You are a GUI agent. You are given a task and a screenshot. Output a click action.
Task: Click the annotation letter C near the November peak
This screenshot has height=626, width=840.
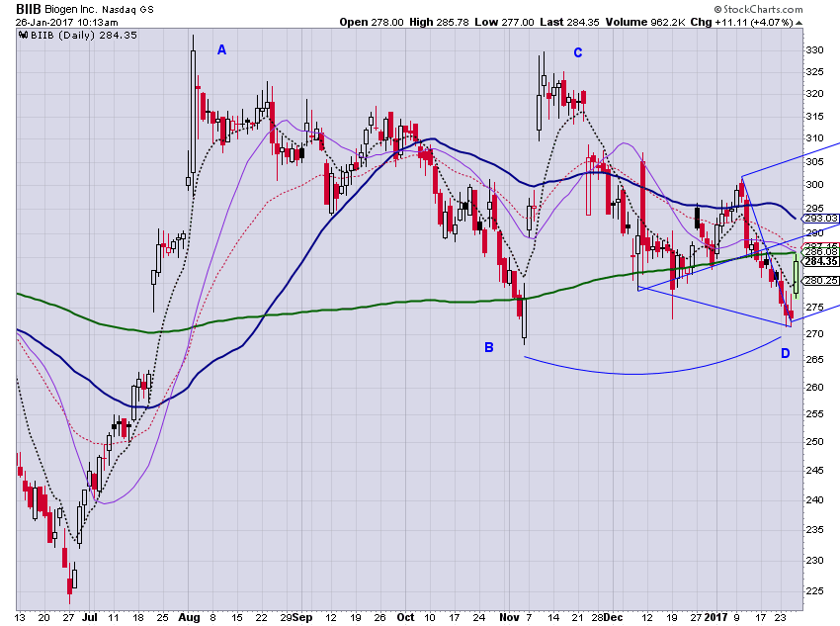pos(577,52)
